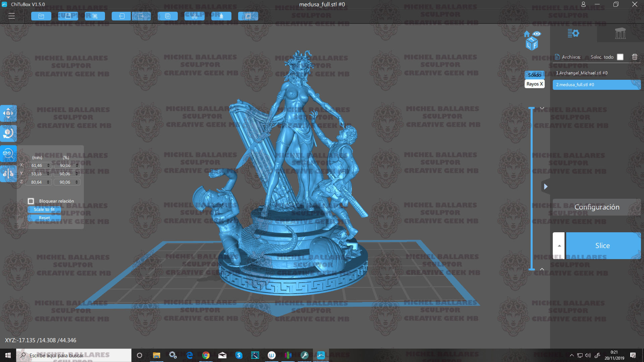
Task: Click the view orientation cube
Action: (x=532, y=44)
